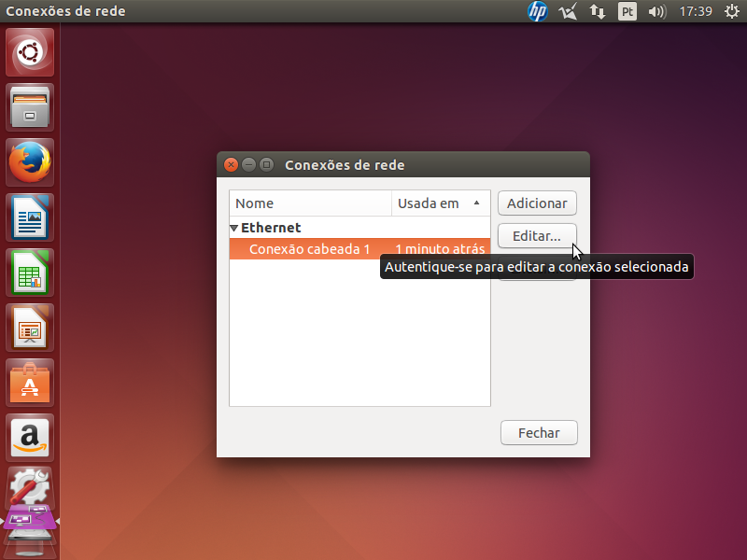Open the system gear session menu

(x=731, y=11)
